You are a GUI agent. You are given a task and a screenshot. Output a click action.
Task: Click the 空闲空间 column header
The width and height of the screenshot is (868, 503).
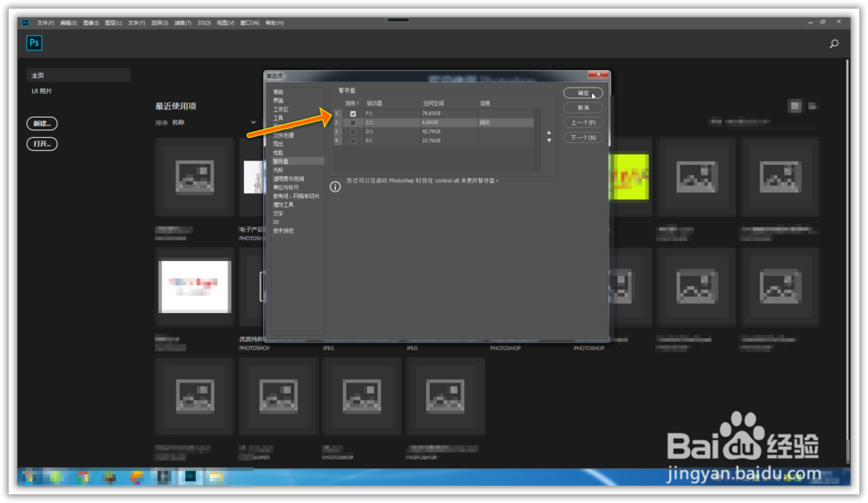click(433, 103)
